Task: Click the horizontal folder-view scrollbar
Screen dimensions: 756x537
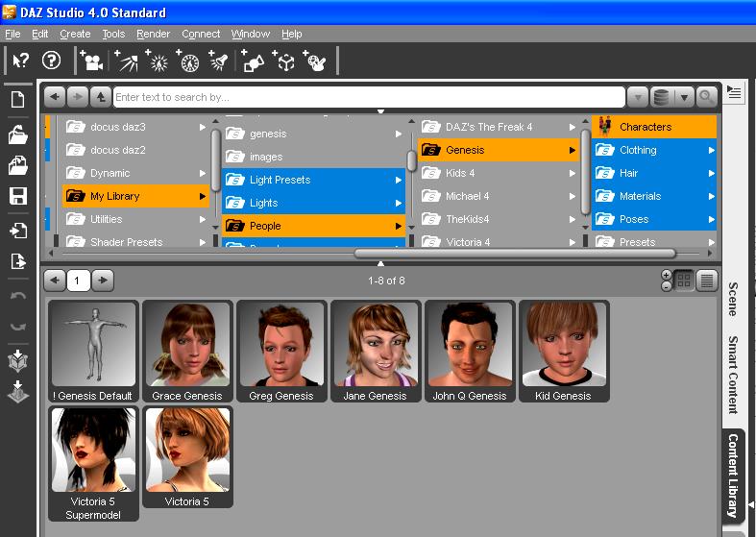Action: tap(515, 253)
